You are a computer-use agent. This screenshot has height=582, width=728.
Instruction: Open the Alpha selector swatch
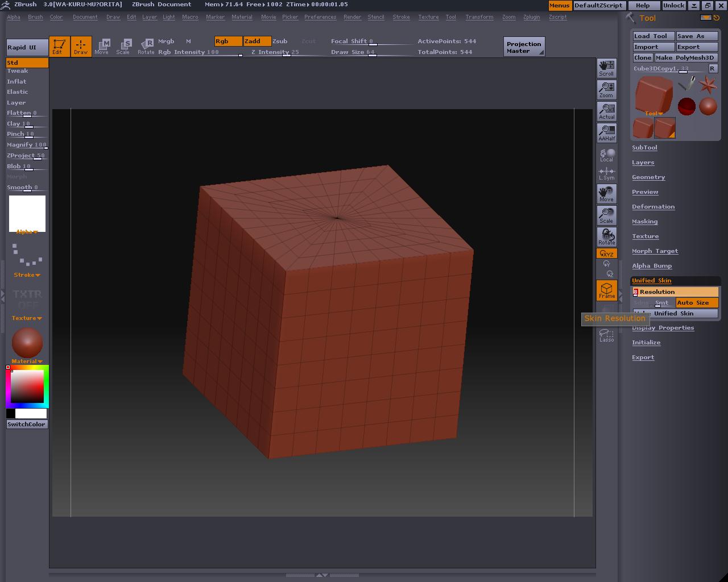27,215
